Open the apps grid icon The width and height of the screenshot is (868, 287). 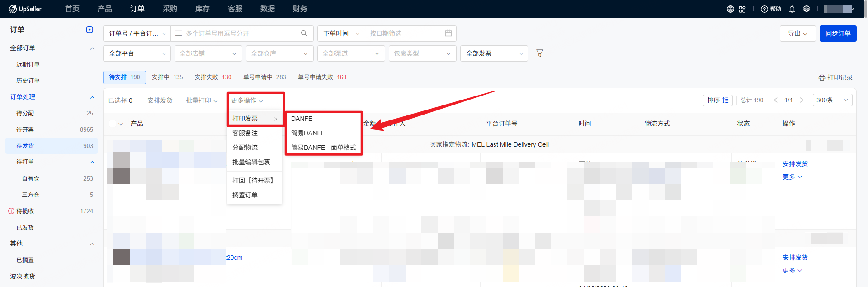tap(742, 9)
